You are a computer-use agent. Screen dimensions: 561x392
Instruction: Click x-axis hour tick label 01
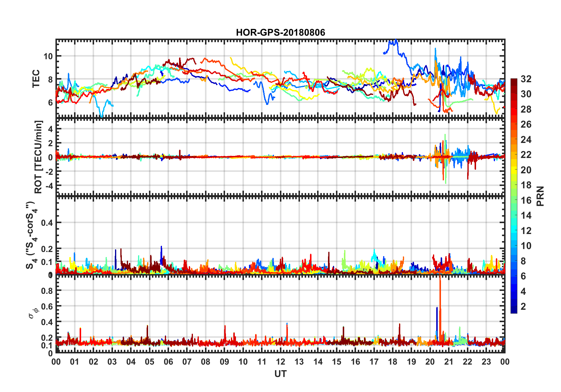point(75,362)
